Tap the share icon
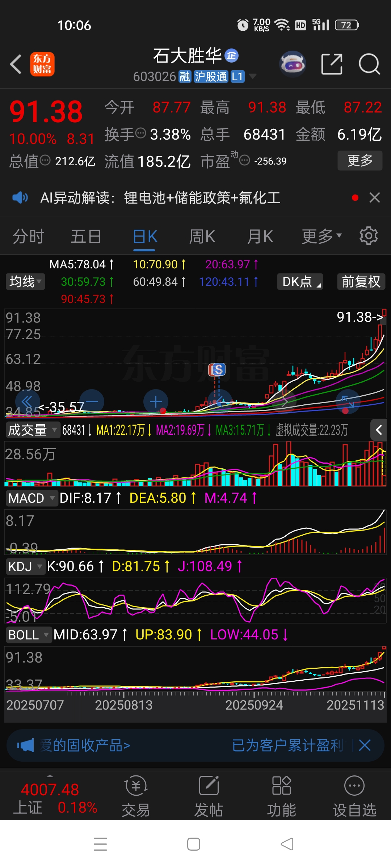Screen dimensions: 391x868 coord(332,64)
